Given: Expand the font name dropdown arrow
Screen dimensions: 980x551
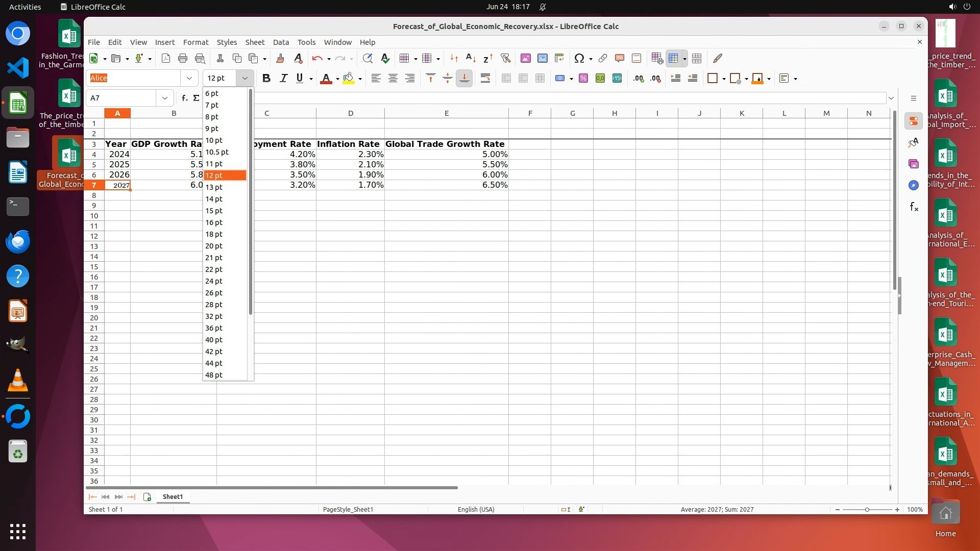Looking at the screenshot, I should [189, 78].
